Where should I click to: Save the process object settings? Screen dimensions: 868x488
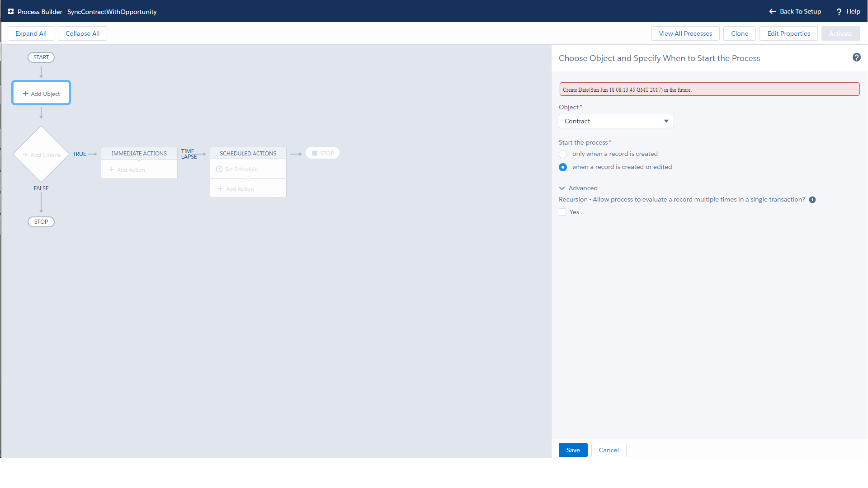click(x=573, y=450)
